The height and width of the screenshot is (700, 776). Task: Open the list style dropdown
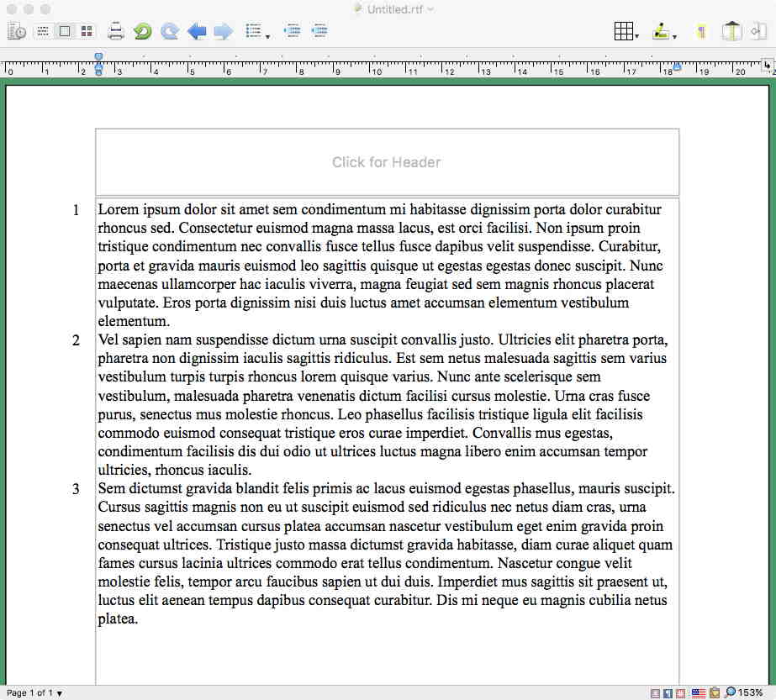click(256, 32)
